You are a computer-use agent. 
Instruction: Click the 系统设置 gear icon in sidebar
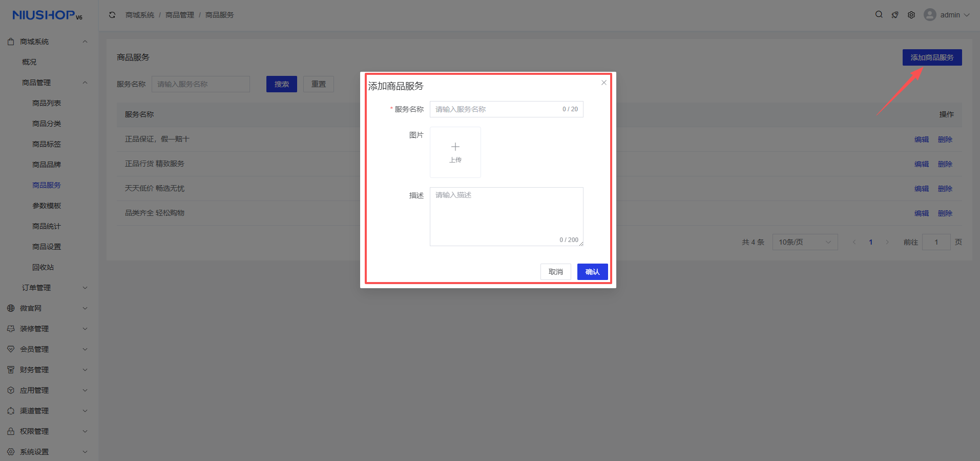(11, 452)
